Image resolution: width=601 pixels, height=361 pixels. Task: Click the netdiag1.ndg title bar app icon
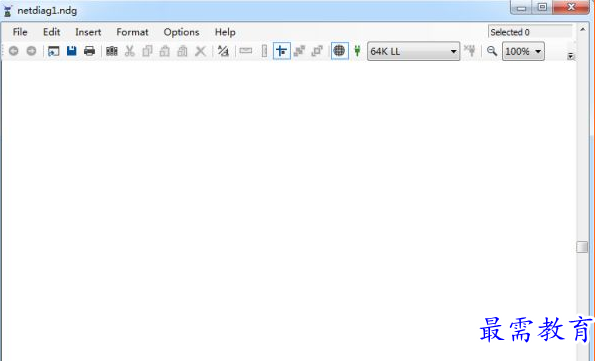pos(7,11)
